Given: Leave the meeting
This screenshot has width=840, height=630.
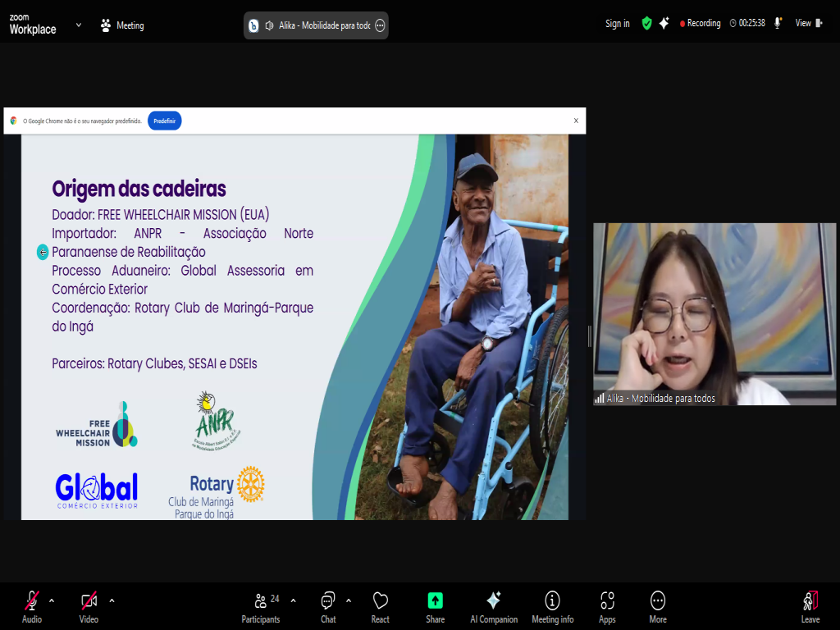Looking at the screenshot, I should (x=810, y=605).
